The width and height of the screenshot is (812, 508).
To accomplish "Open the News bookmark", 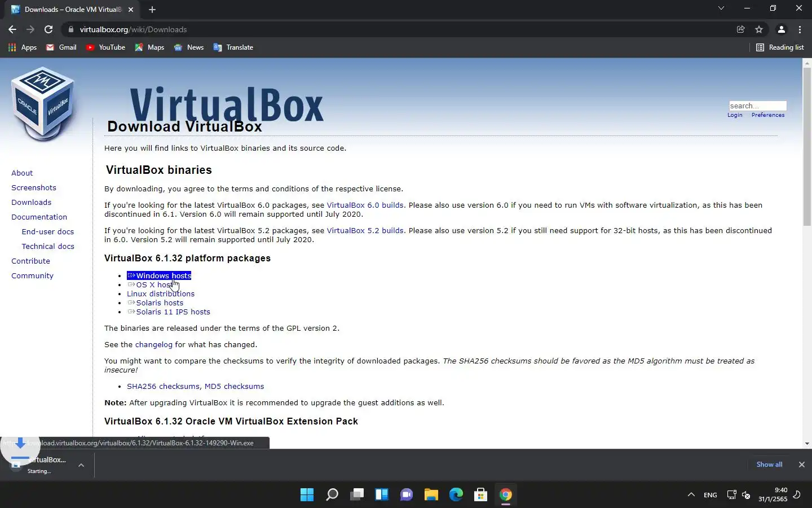I will (189, 47).
